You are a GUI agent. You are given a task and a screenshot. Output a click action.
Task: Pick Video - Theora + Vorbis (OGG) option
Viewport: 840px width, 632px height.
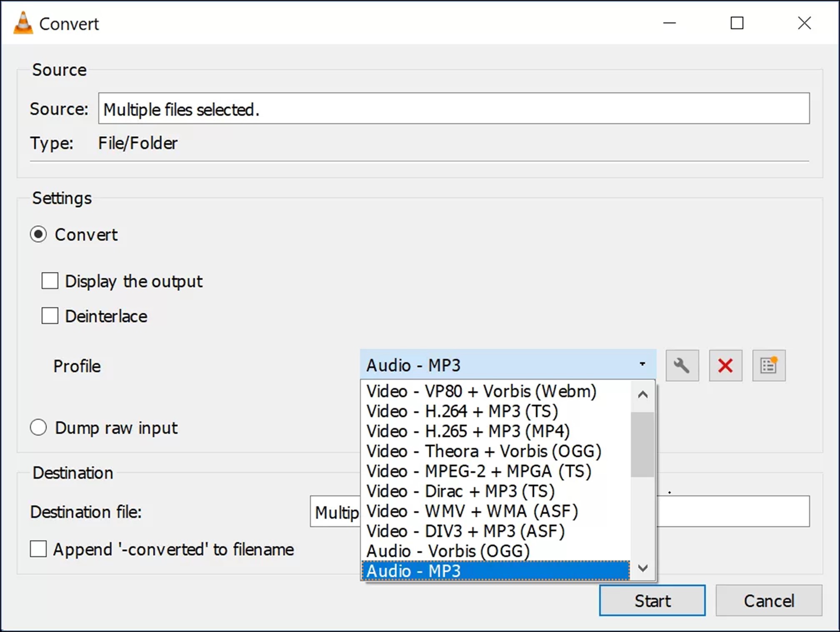(483, 451)
